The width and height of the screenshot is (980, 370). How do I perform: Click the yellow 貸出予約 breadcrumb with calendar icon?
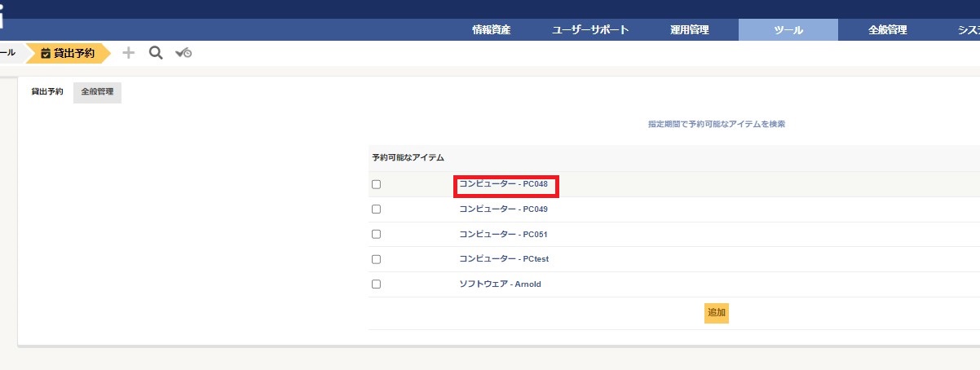click(x=67, y=53)
